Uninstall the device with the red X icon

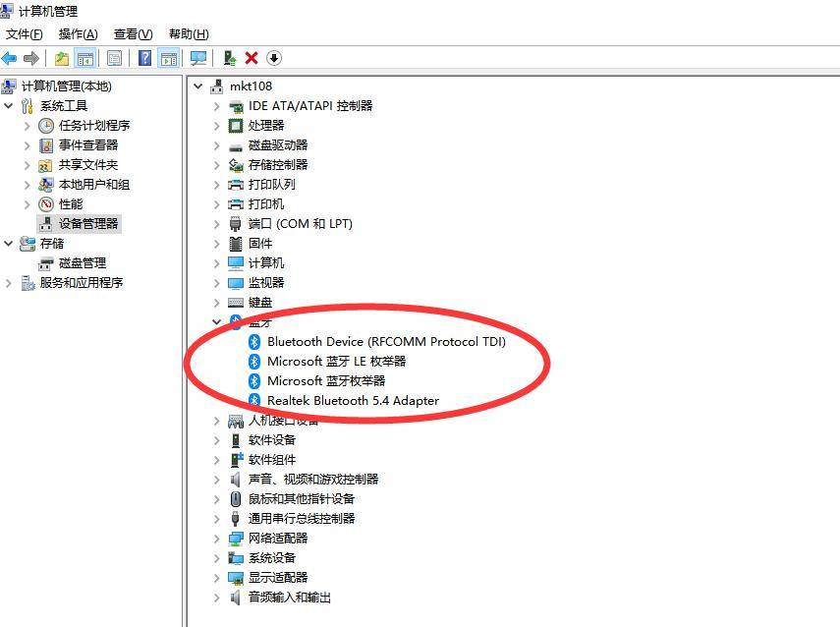click(x=252, y=58)
